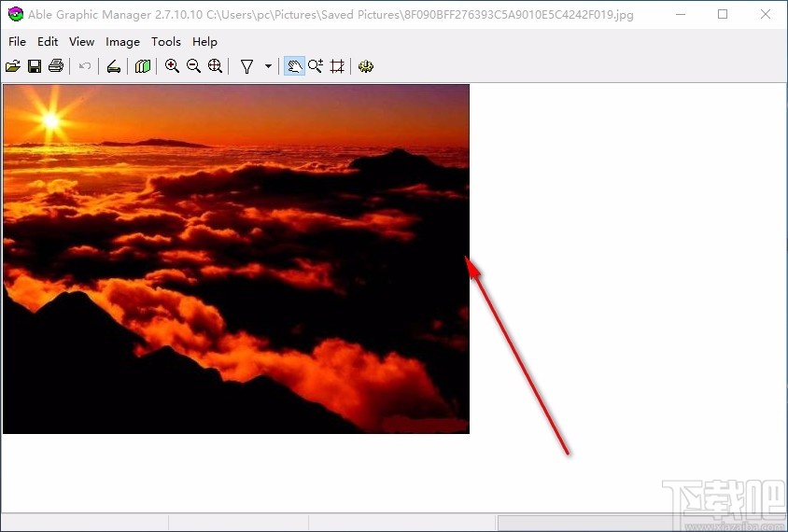The image size is (788, 532).
Task: Open the Tools menu
Action: tap(166, 42)
